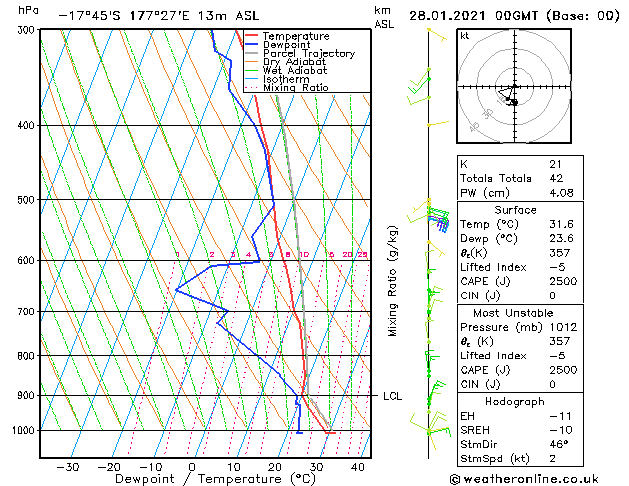Click the station coordinates title text
This screenshot has width=629, height=486.
coord(159,16)
